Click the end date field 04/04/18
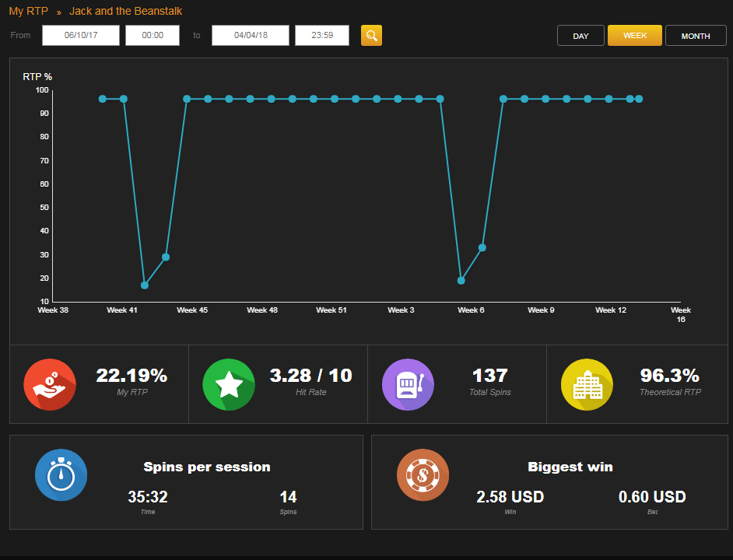 click(251, 36)
